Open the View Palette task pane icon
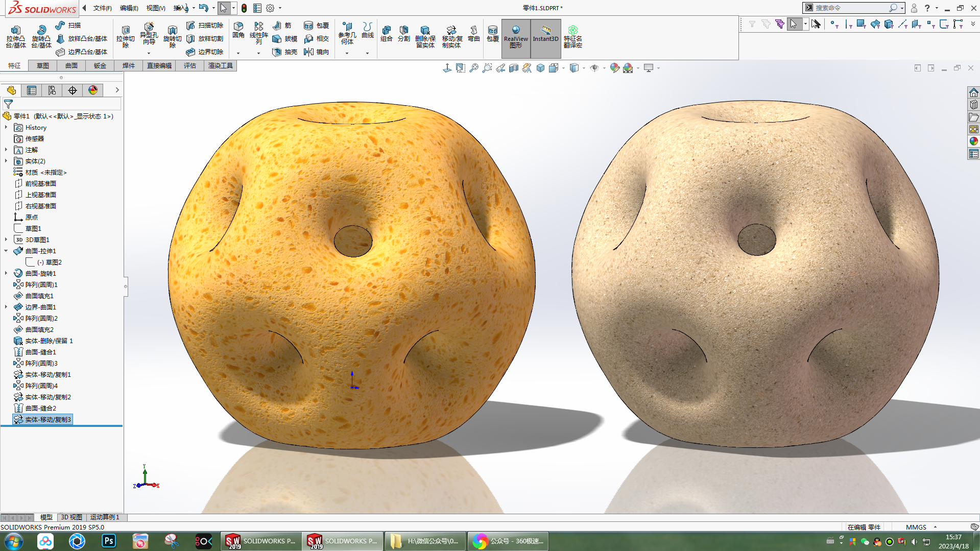The width and height of the screenshot is (980, 551). [x=973, y=129]
